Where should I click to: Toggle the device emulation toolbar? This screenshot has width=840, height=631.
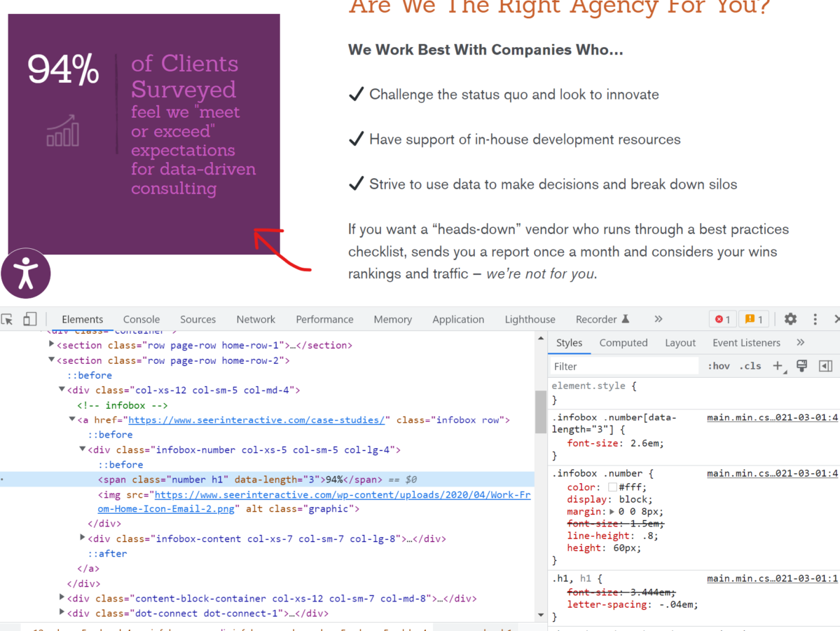pos(29,319)
